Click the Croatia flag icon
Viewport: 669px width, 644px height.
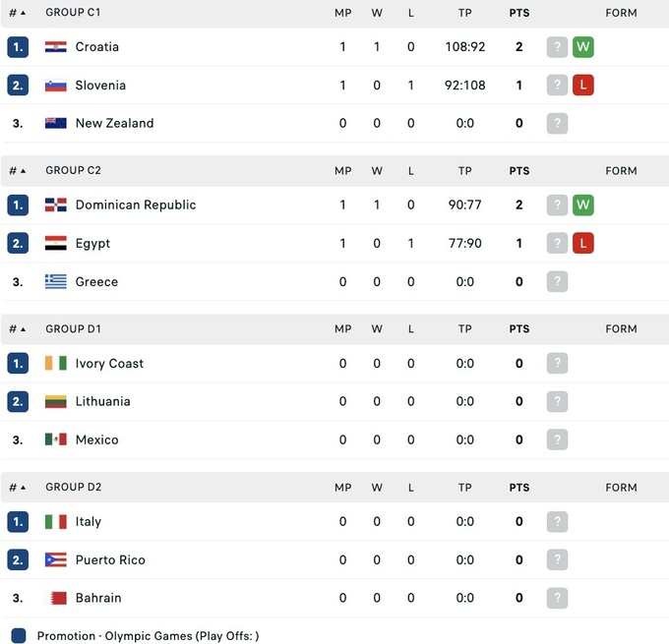(56, 47)
